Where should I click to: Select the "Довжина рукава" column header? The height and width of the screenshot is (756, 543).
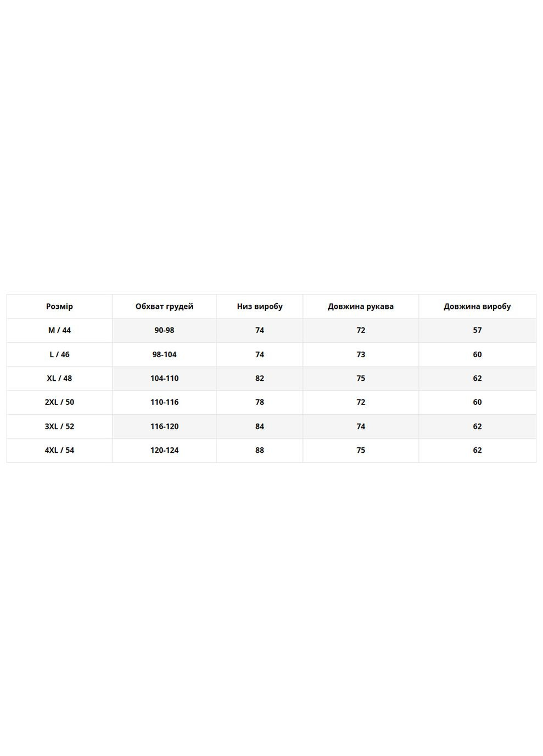pyautogui.click(x=361, y=307)
